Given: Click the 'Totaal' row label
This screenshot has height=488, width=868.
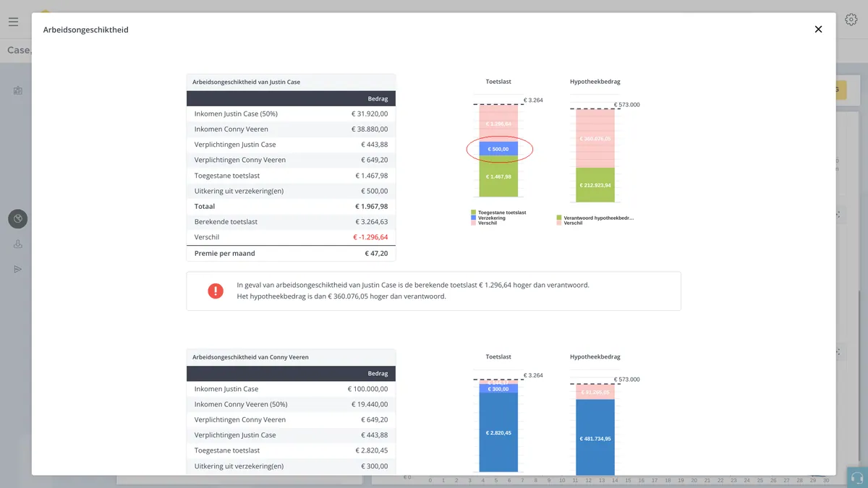Looking at the screenshot, I should pos(205,207).
